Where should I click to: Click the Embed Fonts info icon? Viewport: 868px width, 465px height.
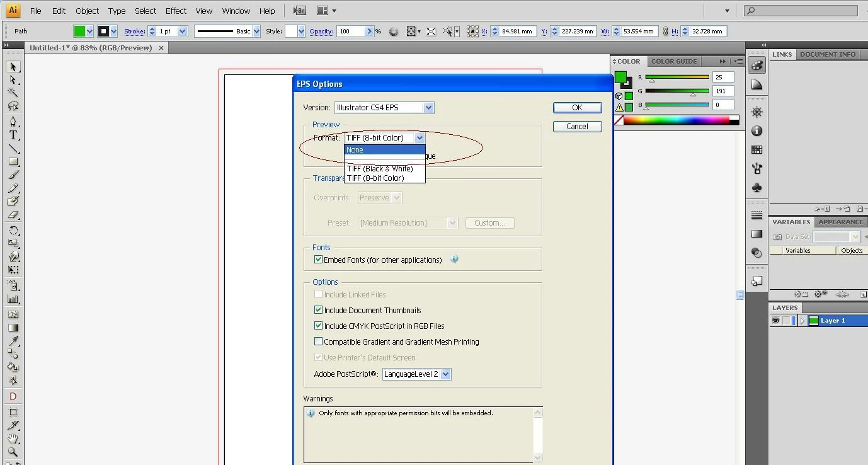coord(454,259)
